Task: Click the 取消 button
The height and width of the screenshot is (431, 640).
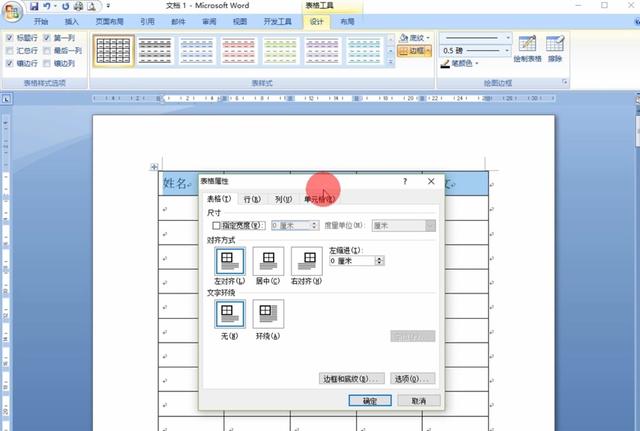Action: pyautogui.click(x=419, y=401)
